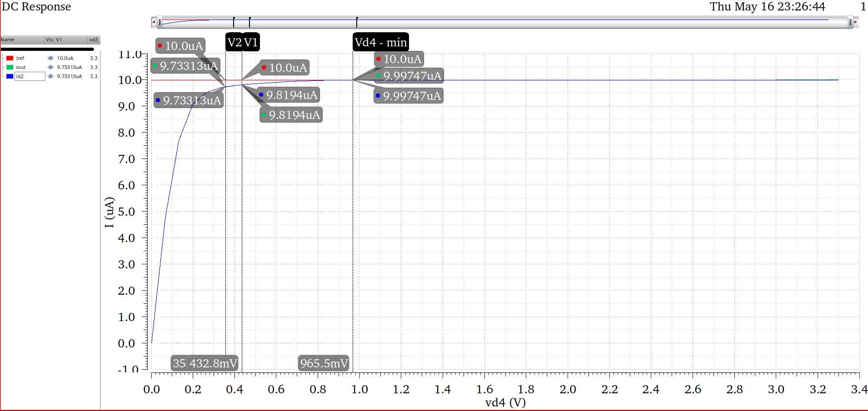The image size is (868, 411).
Task: Click the green iout color swatch
Action: (10, 67)
